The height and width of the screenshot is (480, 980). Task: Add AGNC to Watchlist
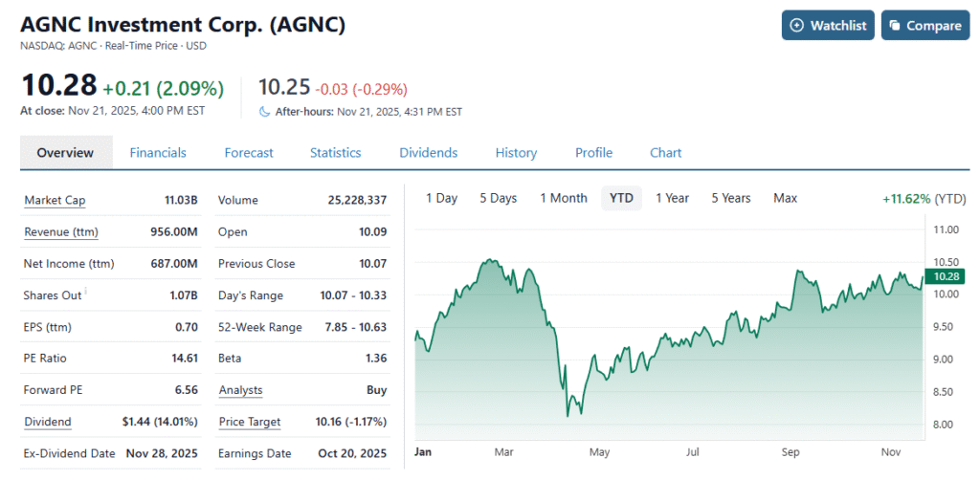(828, 26)
